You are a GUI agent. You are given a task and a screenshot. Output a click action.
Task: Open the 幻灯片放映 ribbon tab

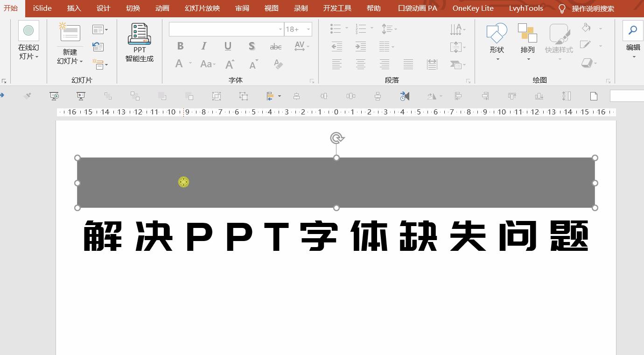pos(202,8)
